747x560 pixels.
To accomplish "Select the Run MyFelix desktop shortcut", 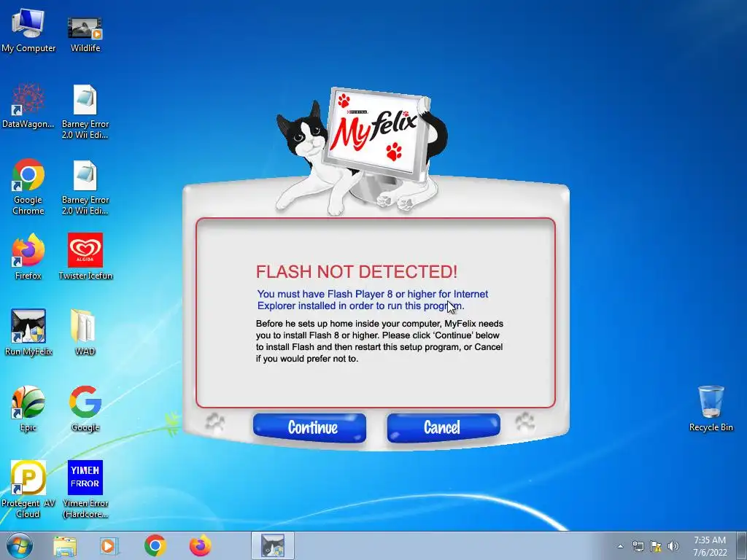I will pyautogui.click(x=28, y=332).
